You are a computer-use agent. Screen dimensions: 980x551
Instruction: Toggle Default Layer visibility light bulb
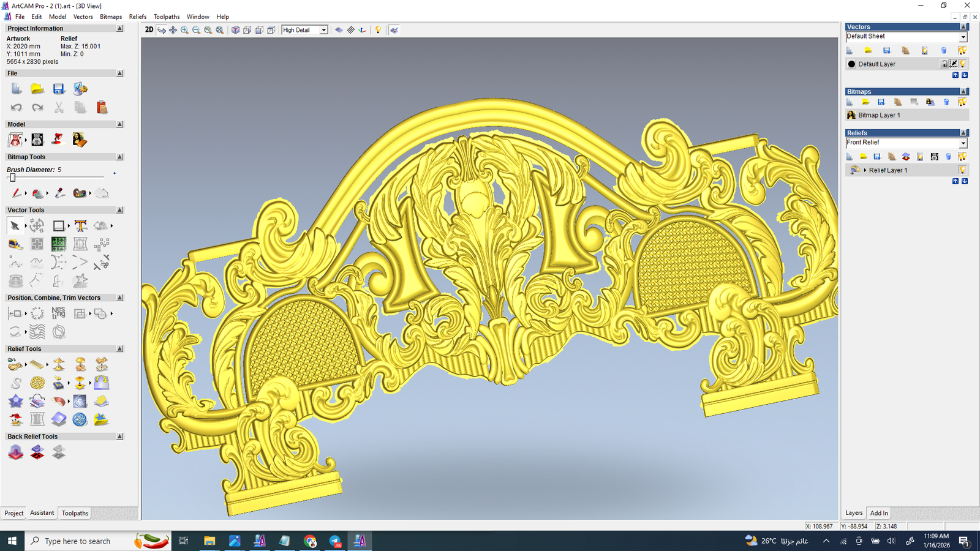963,64
